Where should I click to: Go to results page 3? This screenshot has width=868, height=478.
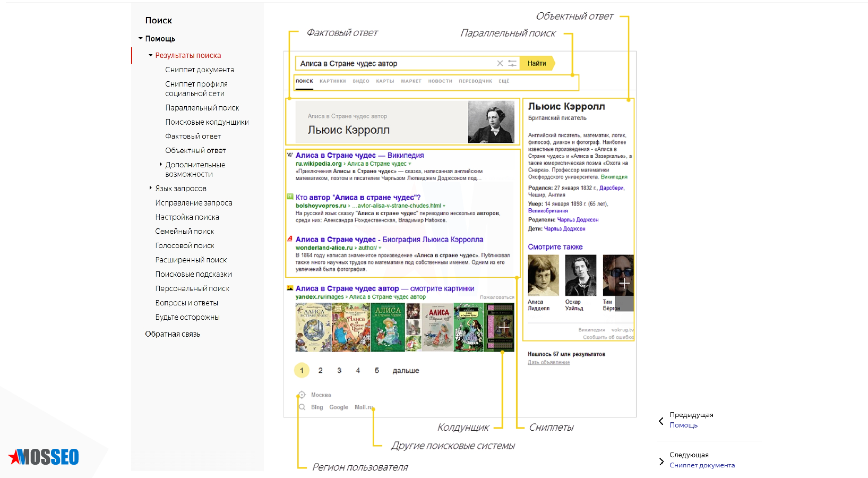click(x=339, y=371)
